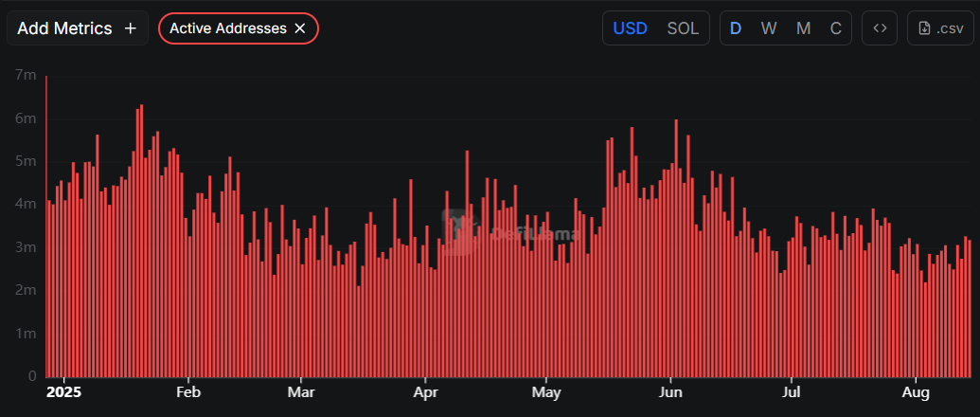Switch denomination to USD
This screenshot has height=417, width=980.
(x=630, y=28)
